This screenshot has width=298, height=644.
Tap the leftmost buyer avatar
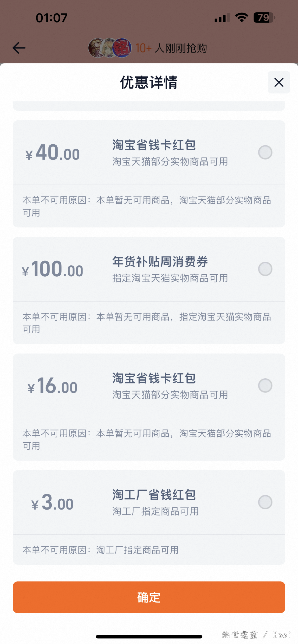(96, 48)
